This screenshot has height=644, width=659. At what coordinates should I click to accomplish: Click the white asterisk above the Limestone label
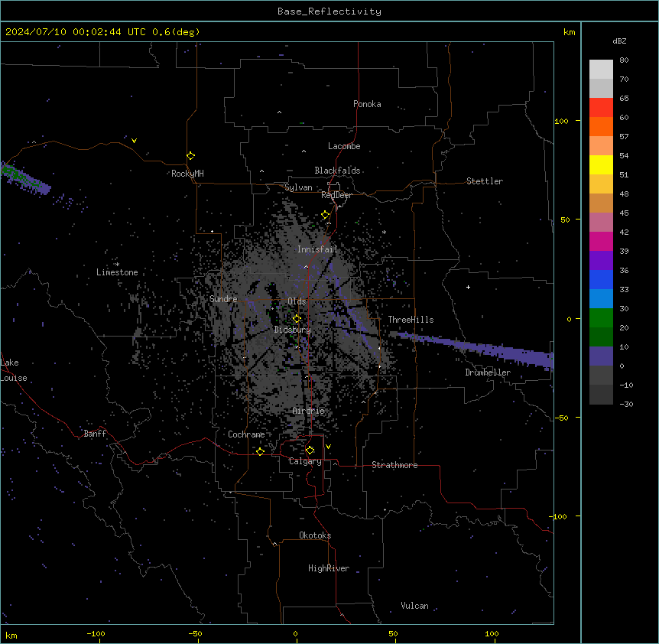[117, 265]
